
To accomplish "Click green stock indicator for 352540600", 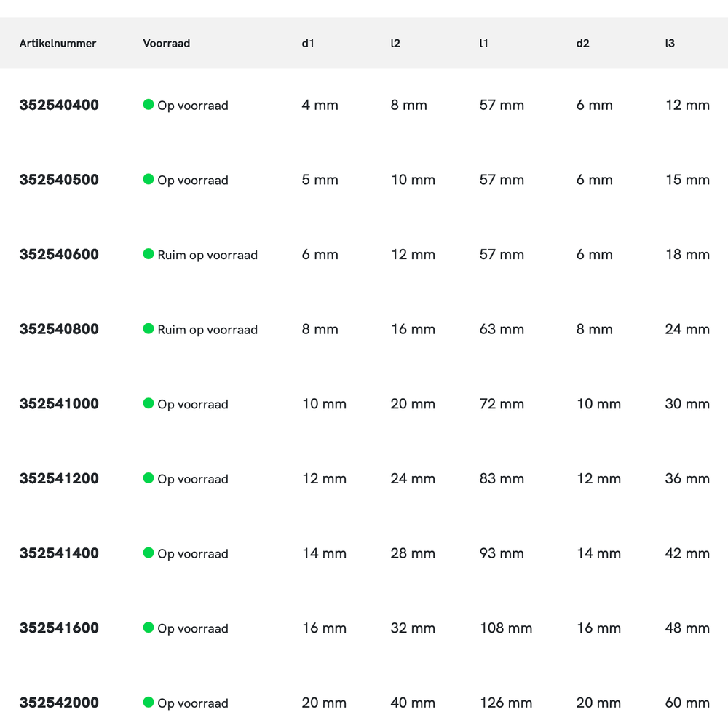I will coord(149,254).
